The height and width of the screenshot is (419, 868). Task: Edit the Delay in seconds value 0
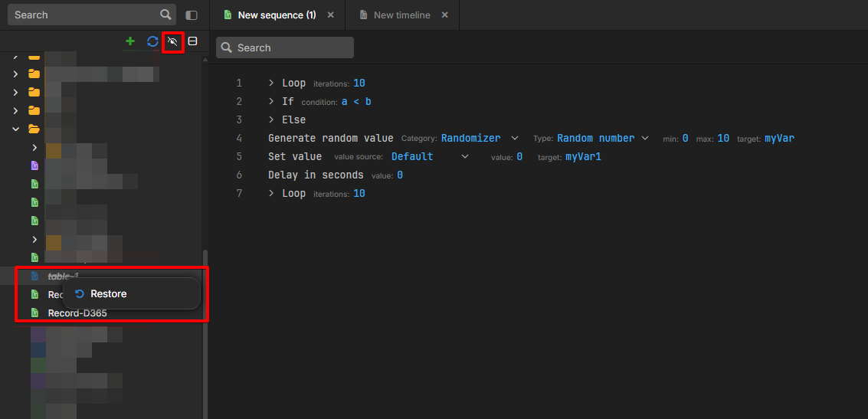pos(399,175)
